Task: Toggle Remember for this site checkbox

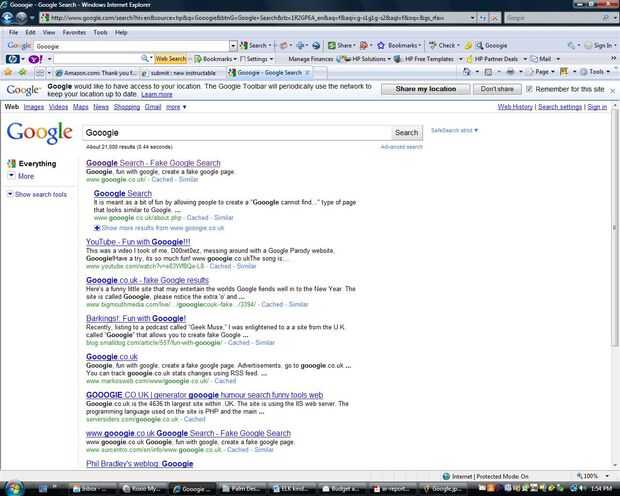Action: [x=529, y=89]
